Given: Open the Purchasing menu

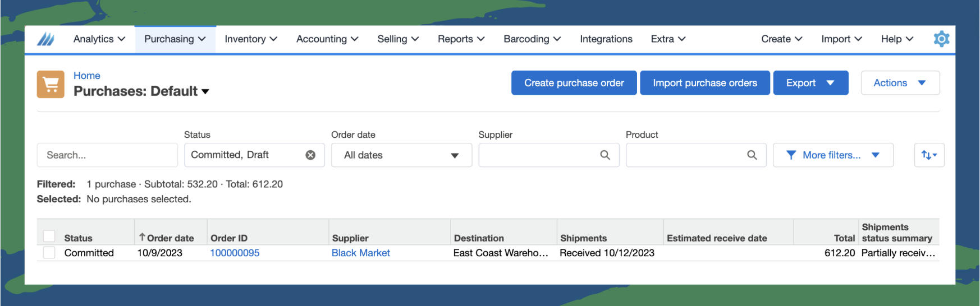Looking at the screenshot, I should [175, 39].
